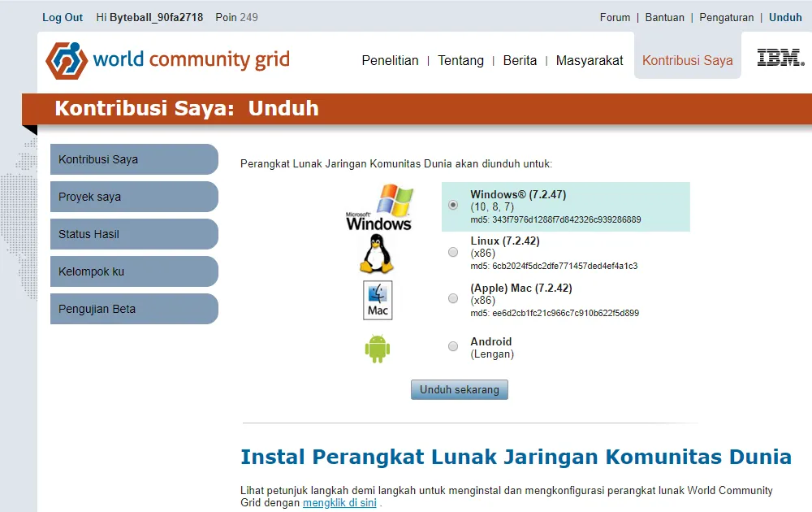This screenshot has width=812, height=512.
Task: Select the Windows (7.2.47) radio button
Action: (453, 205)
